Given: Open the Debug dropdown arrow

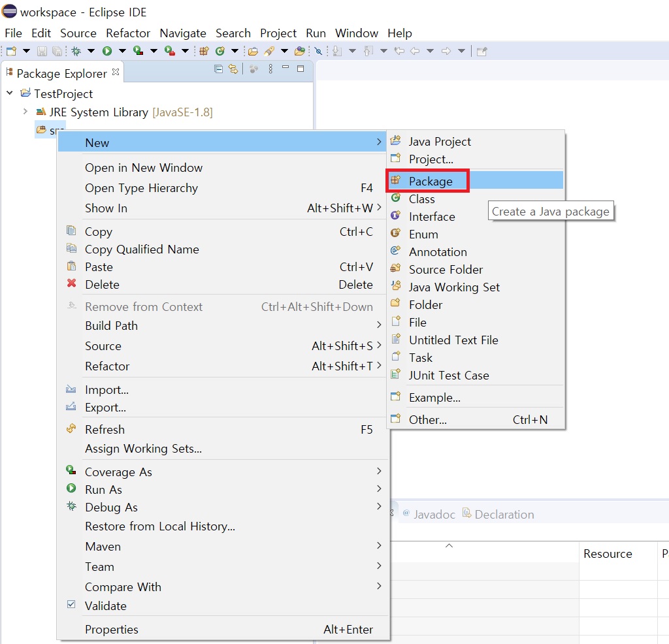Looking at the screenshot, I should click(x=91, y=51).
